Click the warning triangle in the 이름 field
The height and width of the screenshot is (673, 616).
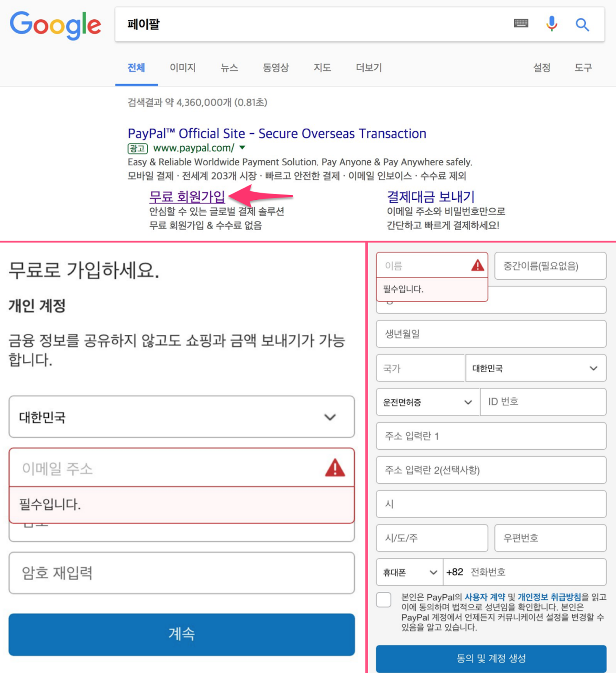(478, 265)
